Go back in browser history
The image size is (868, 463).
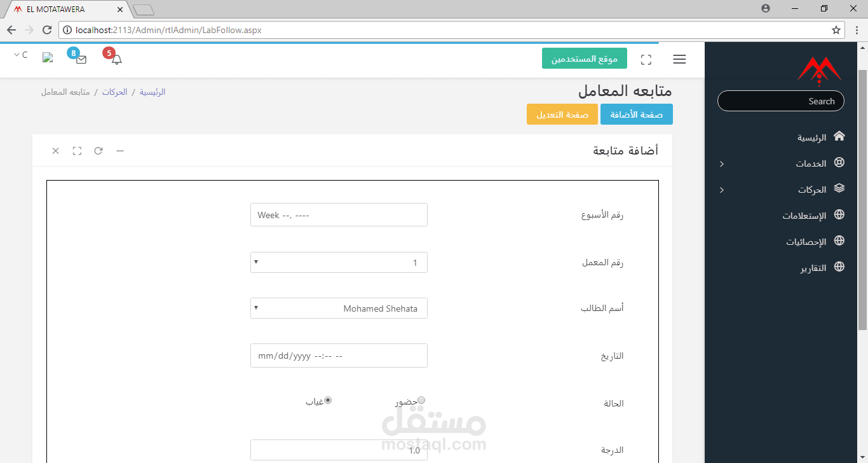(11, 30)
